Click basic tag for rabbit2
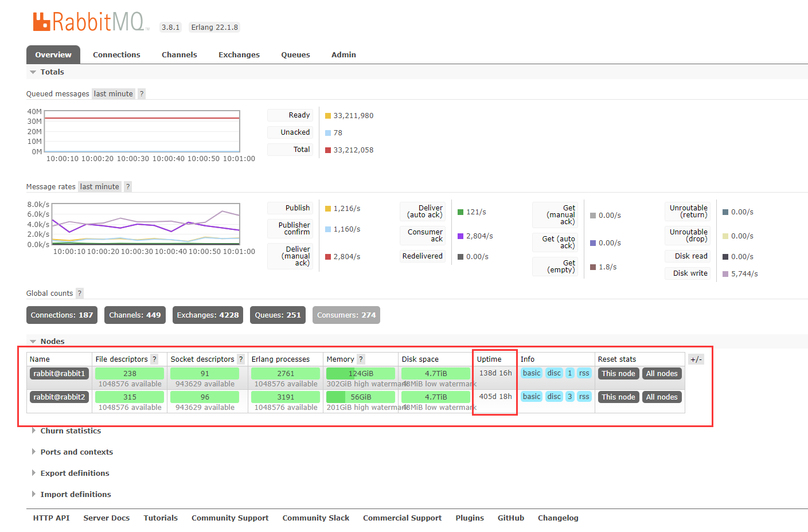Screen dimensions: 808x532 click(x=532, y=397)
